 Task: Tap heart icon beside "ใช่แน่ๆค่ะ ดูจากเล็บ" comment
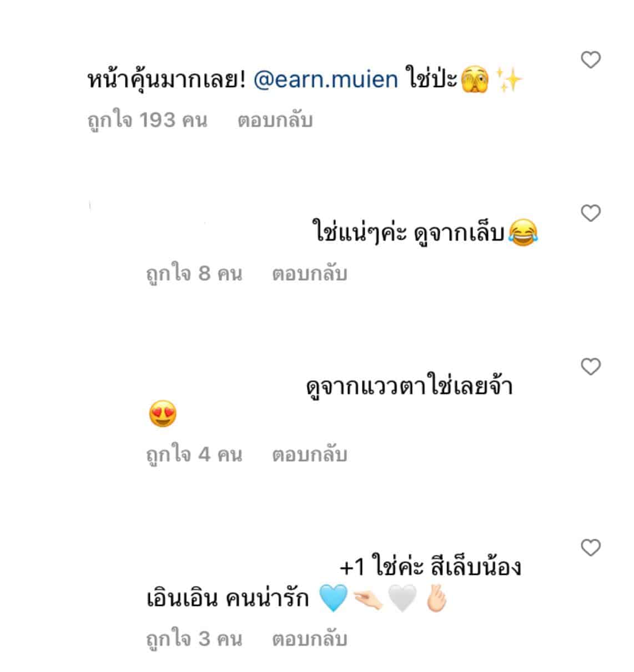click(590, 213)
